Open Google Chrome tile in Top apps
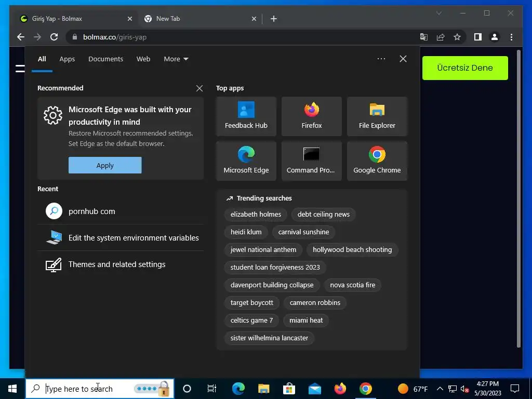Viewport: 532px width, 399px height. [x=377, y=161]
